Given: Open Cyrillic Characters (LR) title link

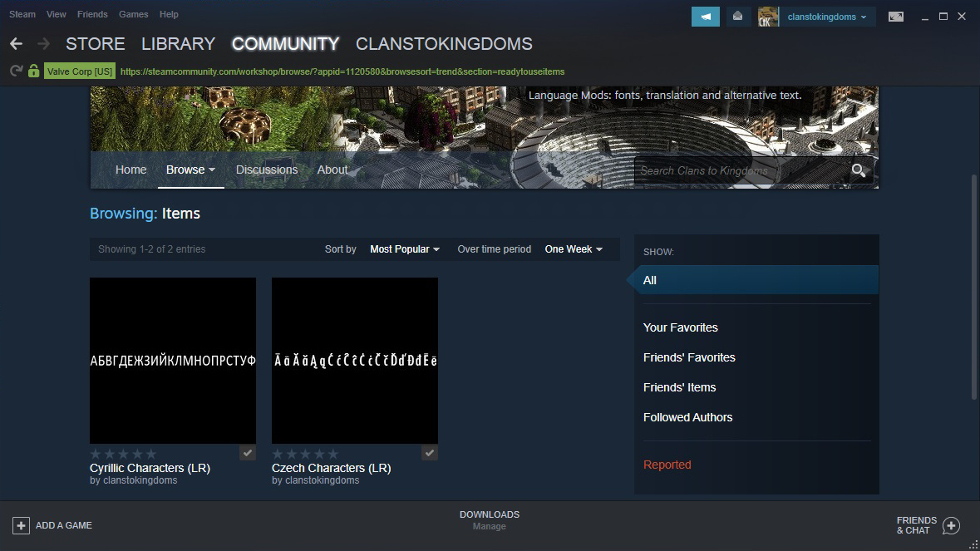Looking at the screenshot, I should click(150, 468).
